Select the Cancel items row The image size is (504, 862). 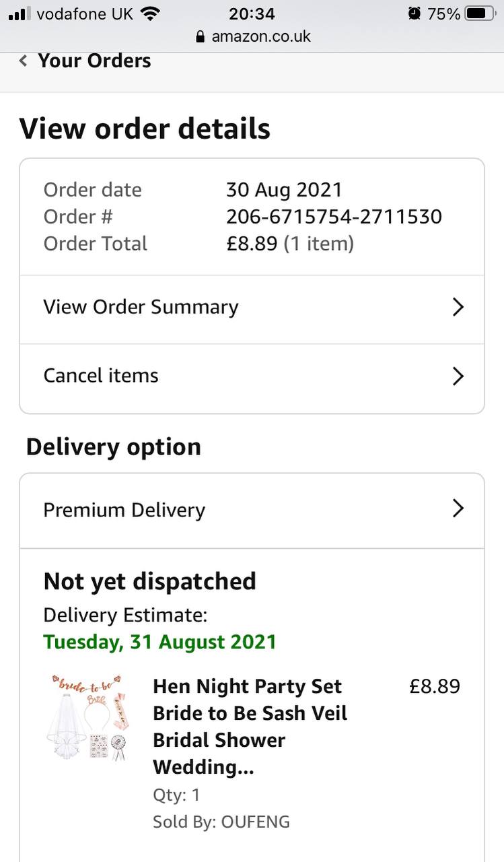click(x=101, y=376)
